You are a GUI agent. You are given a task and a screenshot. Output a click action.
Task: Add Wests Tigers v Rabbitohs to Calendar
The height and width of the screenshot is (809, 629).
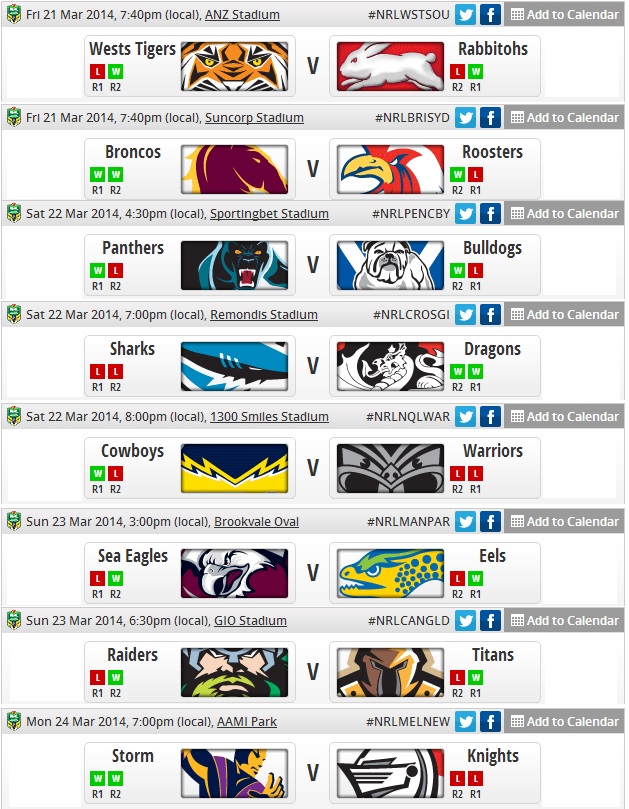point(565,15)
